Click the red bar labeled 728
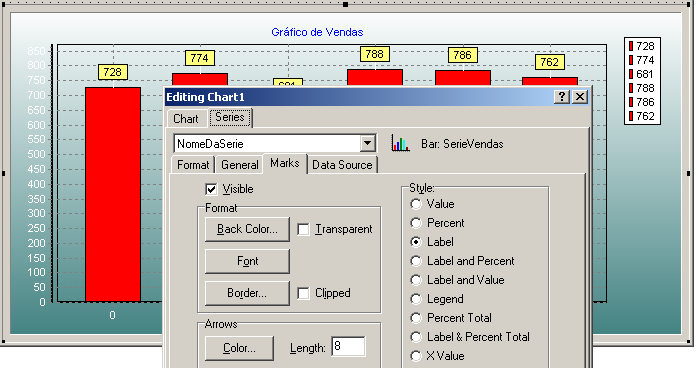Viewport: 698px width, 368px height. point(113,194)
